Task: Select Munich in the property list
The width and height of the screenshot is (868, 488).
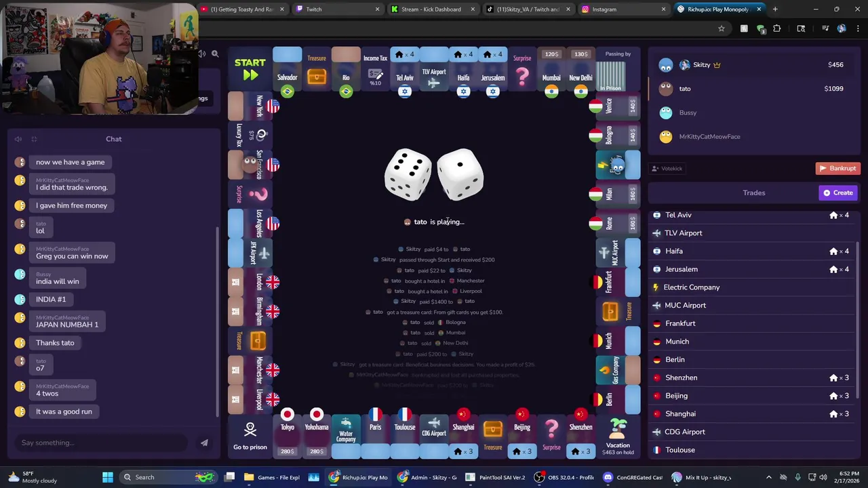Action: [751, 342]
